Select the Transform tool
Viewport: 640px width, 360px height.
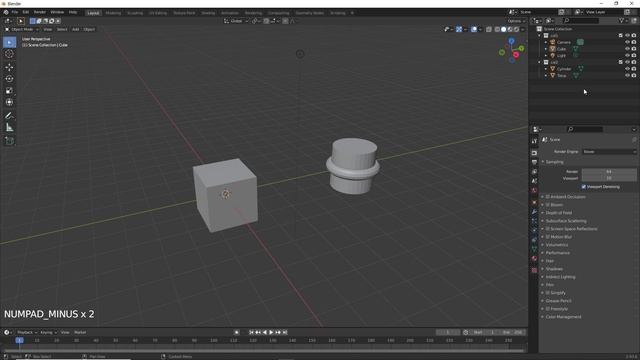tap(9, 102)
